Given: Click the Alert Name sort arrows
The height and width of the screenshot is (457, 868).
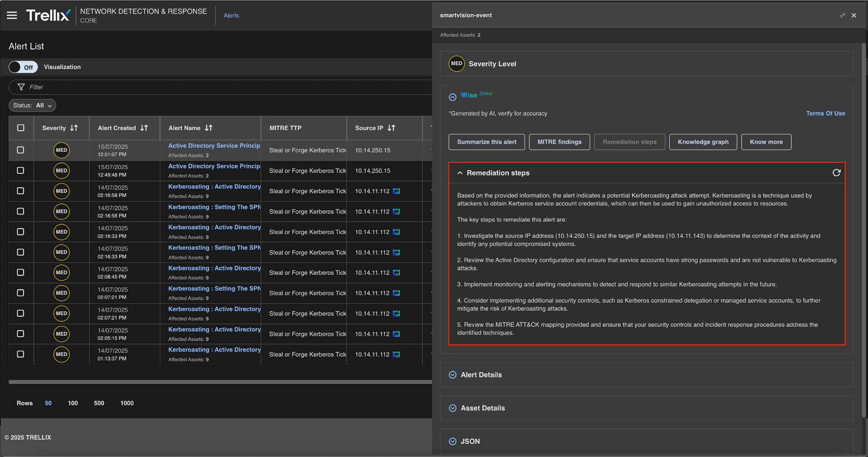Looking at the screenshot, I should [x=209, y=128].
